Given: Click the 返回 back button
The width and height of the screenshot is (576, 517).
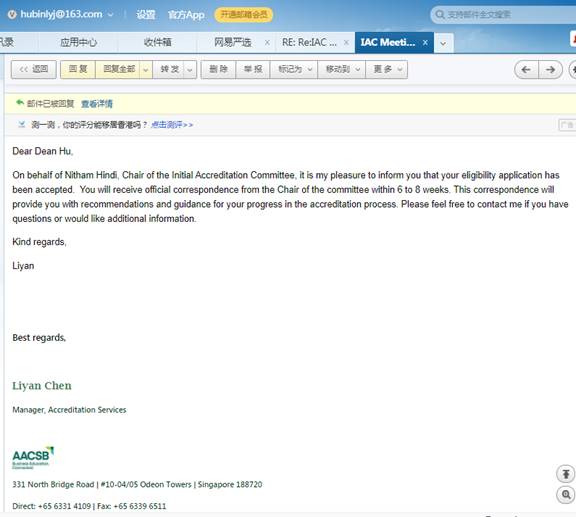Looking at the screenshot, I should click(33, 69).
